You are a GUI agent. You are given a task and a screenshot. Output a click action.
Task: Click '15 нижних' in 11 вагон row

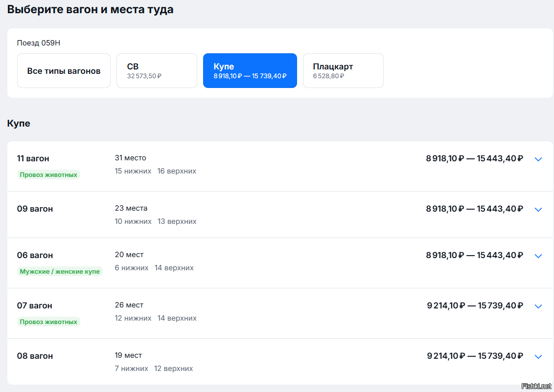pyautogui.click(x=133, y=171)
